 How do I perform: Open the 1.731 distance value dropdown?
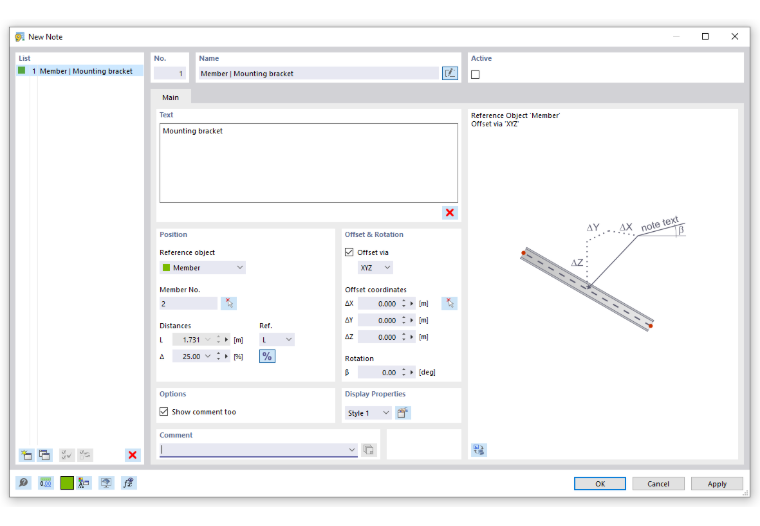pyautogui.click(x=208, y=340)
